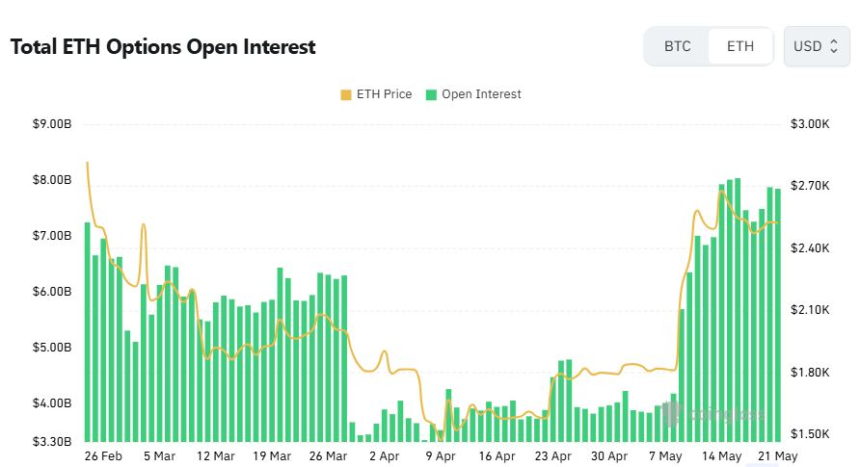This screenshot has width=860, height=467.
Task: Click the Total ETH Options Open Interest title
Action: click(x=163, y=47)
